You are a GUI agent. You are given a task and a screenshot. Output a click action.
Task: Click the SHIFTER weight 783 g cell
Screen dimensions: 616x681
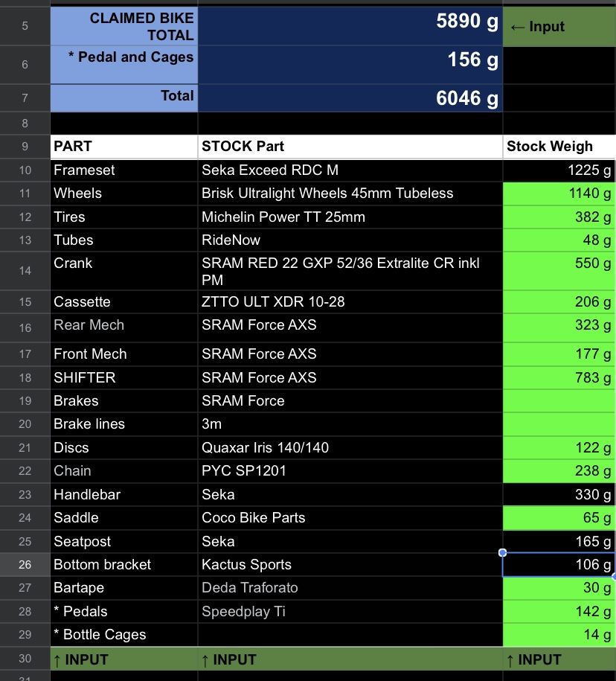[x=559, y=378]
